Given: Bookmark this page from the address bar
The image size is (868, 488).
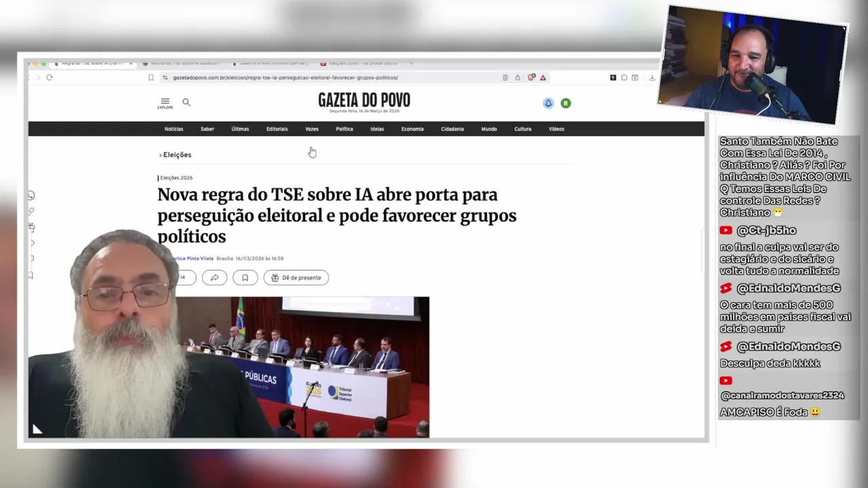Looking at the screenshot, I should click(151, 77).
